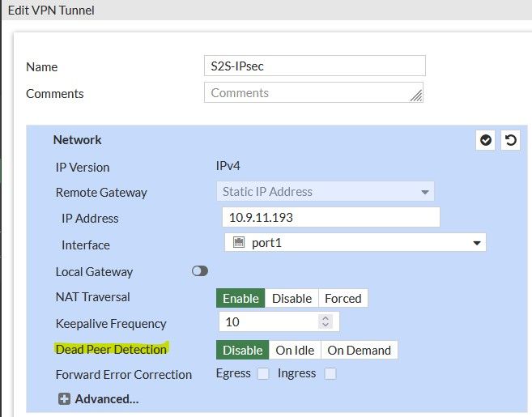Click the Name field containing S2S-IPsec
This screenshot has width=532, height=417.
[x=314, y=66]
